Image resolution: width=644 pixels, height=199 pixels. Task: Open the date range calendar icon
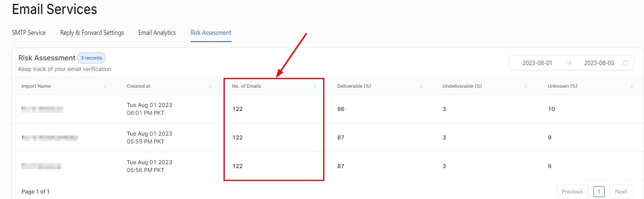[626, 63]
